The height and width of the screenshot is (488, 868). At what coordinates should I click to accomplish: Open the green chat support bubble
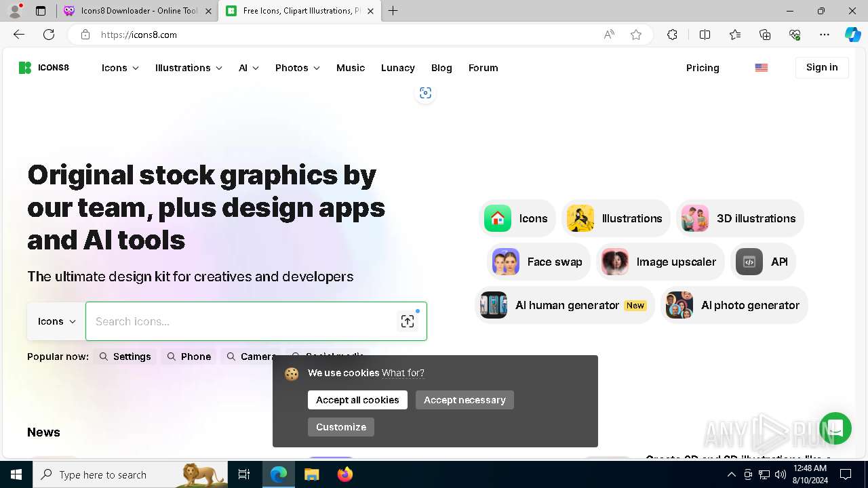(x=835, y=428)
